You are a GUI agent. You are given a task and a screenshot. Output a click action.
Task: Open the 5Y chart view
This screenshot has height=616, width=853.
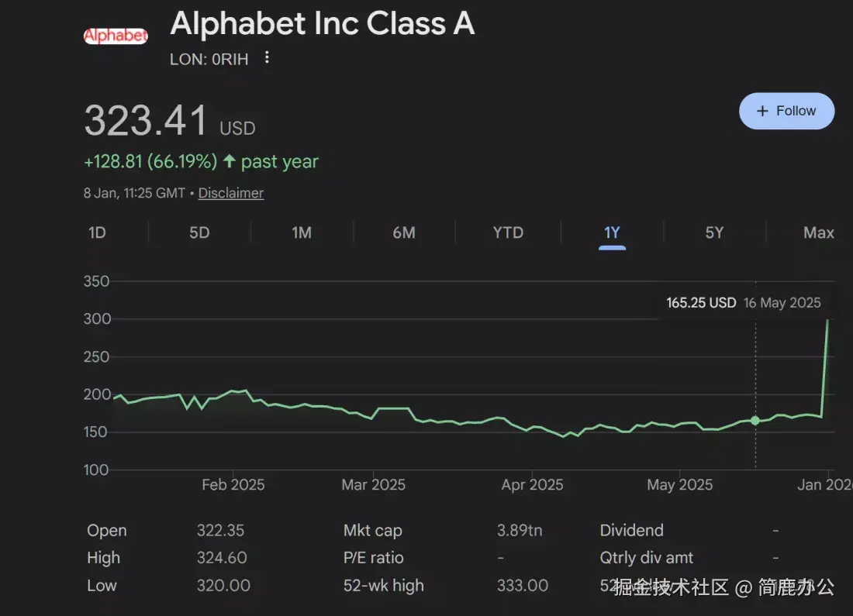point(714,232)
